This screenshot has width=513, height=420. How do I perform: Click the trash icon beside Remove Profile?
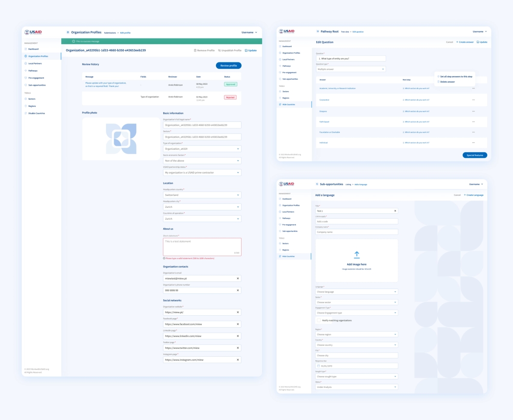click(195, 50)
